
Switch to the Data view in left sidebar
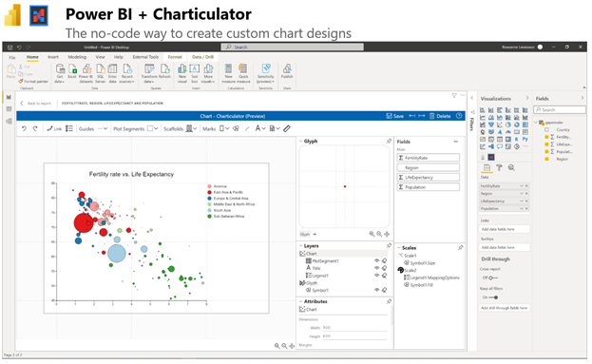coord(9,109)
